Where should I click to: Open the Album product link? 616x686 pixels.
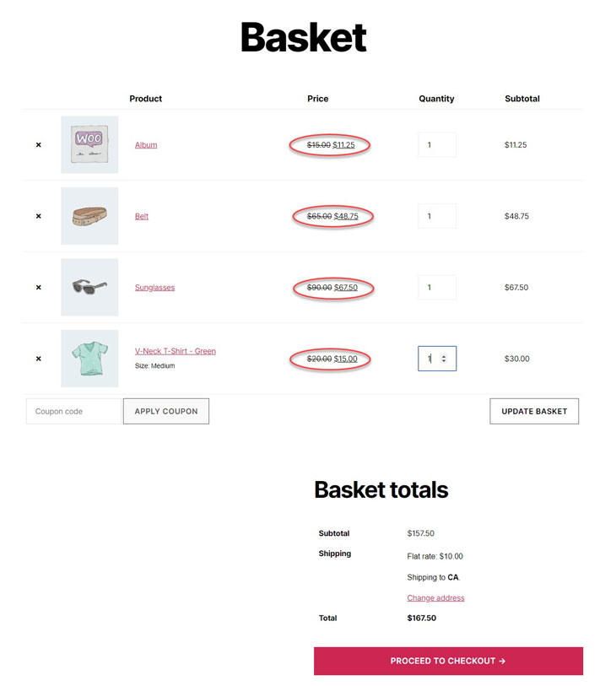coord(146,145)
